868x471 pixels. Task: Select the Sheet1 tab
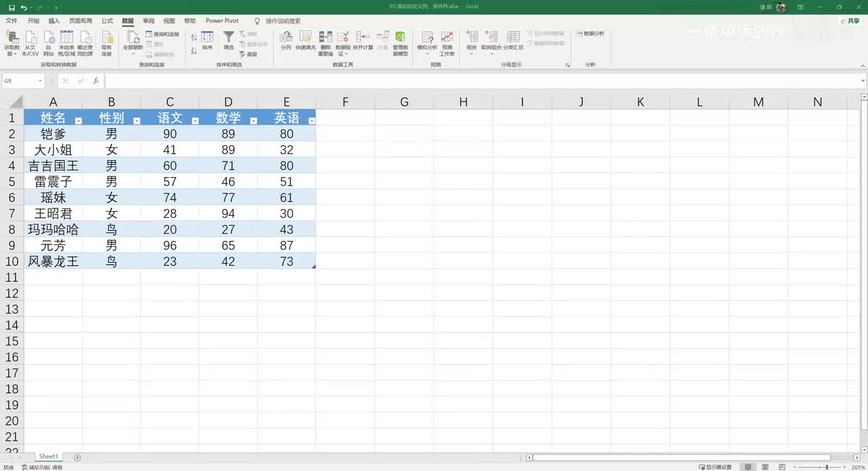tap(48, 457)
